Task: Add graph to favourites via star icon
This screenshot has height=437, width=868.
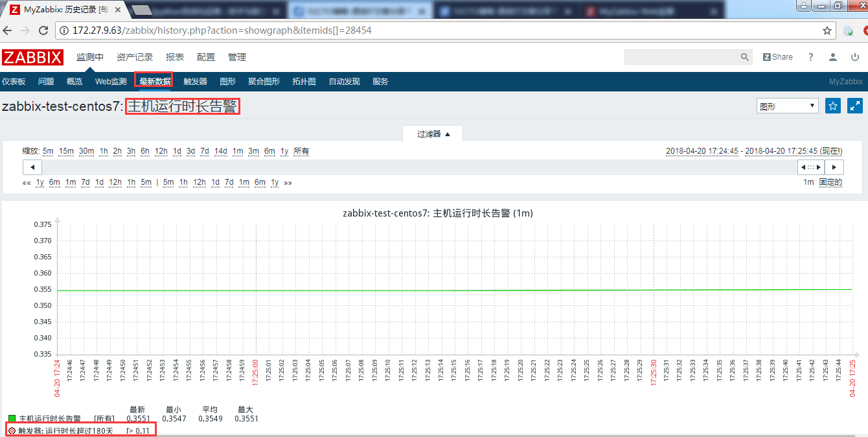Action: (832, 105)
